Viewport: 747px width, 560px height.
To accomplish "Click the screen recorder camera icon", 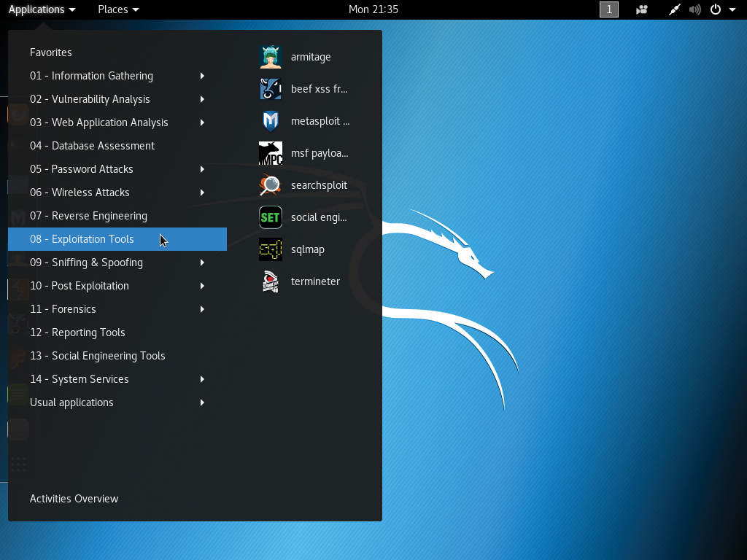I will click(x=642, y=9).
